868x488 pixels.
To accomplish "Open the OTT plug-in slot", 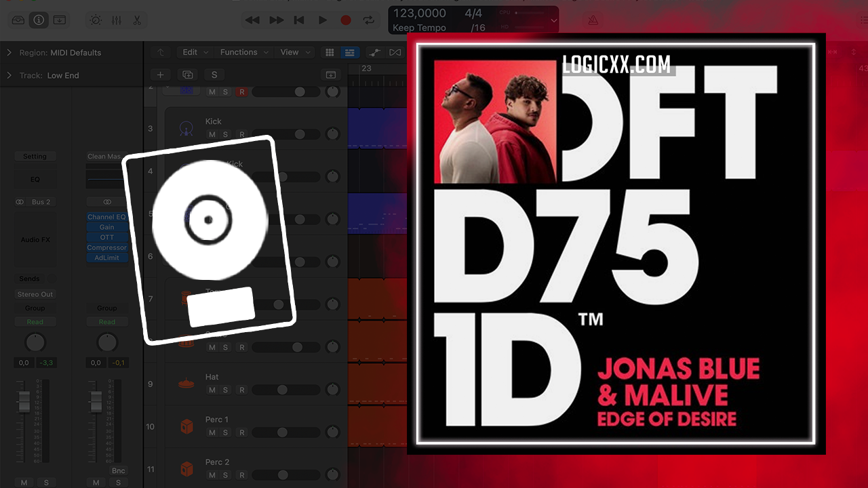I will (x=106, y=237).
